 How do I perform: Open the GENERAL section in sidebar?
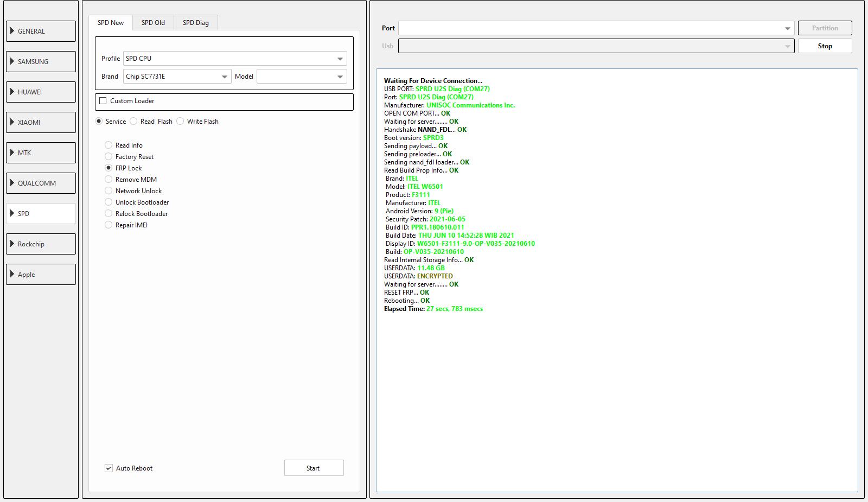[x=41, y=31]
